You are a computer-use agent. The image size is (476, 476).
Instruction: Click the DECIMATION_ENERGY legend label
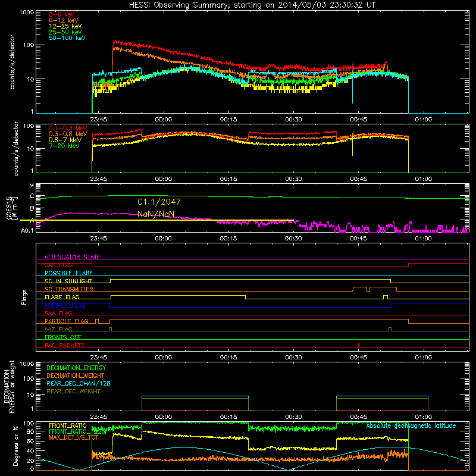tap(76, 368)
